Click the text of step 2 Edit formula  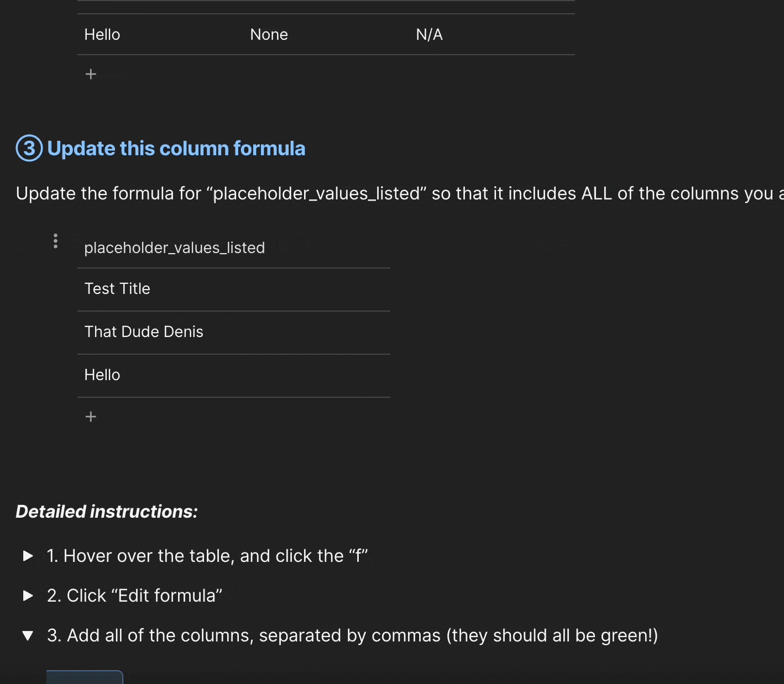pos(134,596)
